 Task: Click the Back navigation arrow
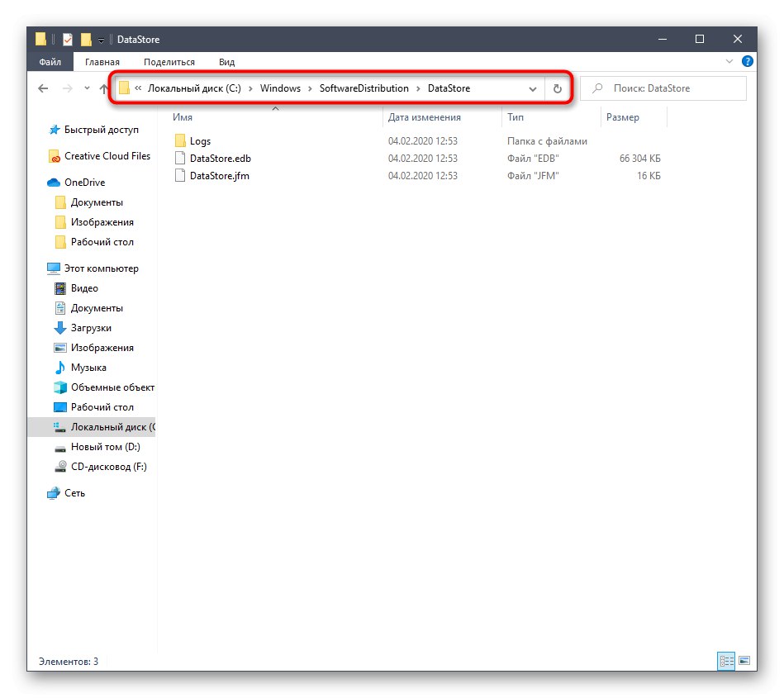coord(43,88)
